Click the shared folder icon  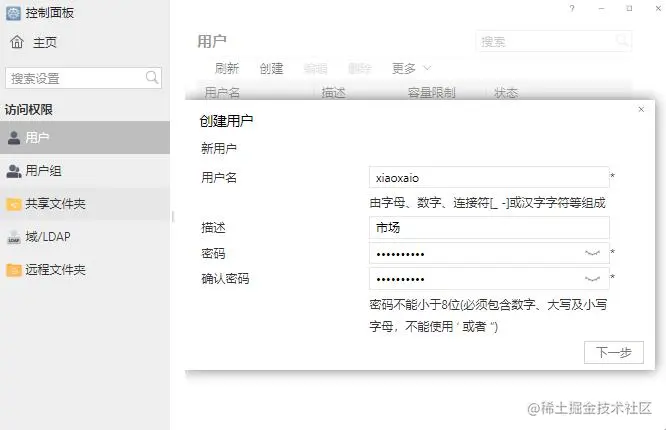point(14,204)
